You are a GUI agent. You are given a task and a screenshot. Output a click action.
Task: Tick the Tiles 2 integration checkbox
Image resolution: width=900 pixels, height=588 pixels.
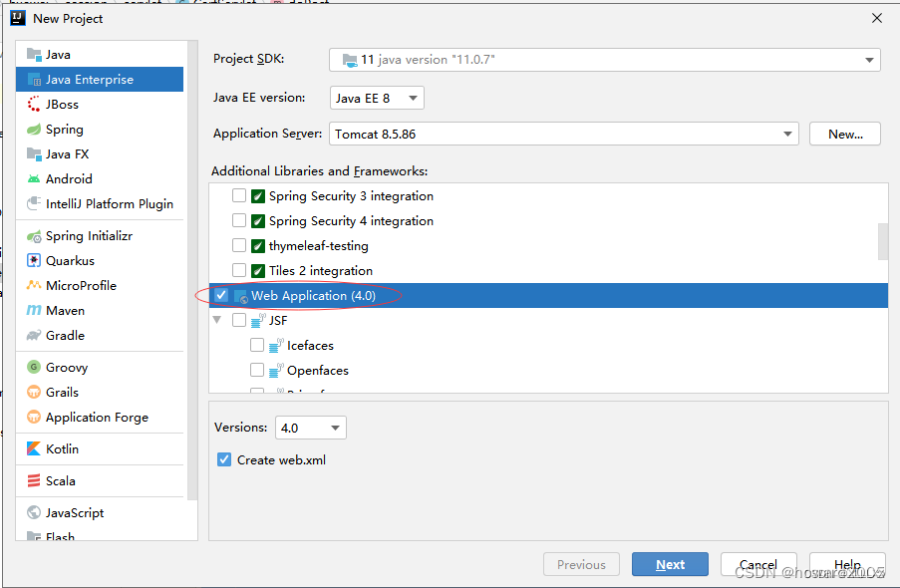click(239, 270)
